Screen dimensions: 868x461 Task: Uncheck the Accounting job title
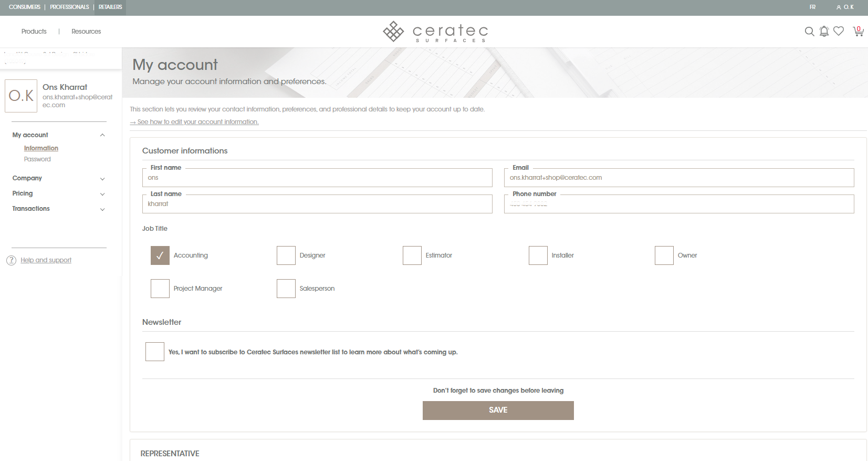(160, 255)
